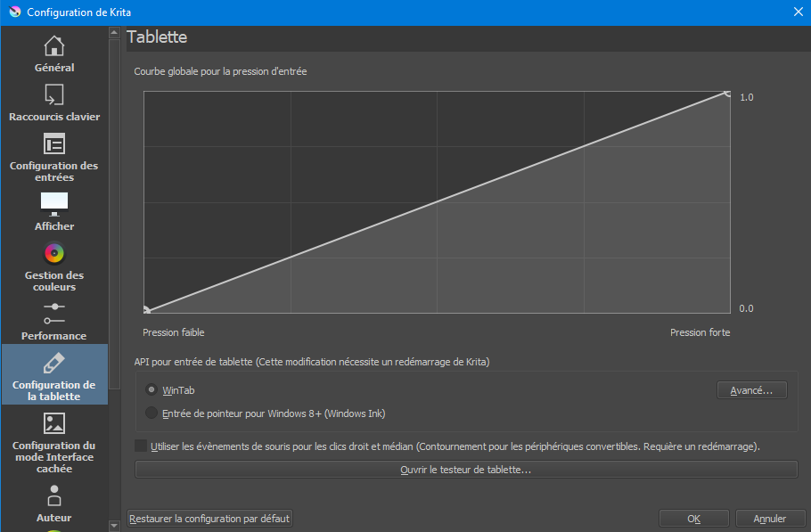Click the sidebar vertical scrollbar thumb
The width and height of the screenshot is (811, 532).
click(x=114, y=214)
